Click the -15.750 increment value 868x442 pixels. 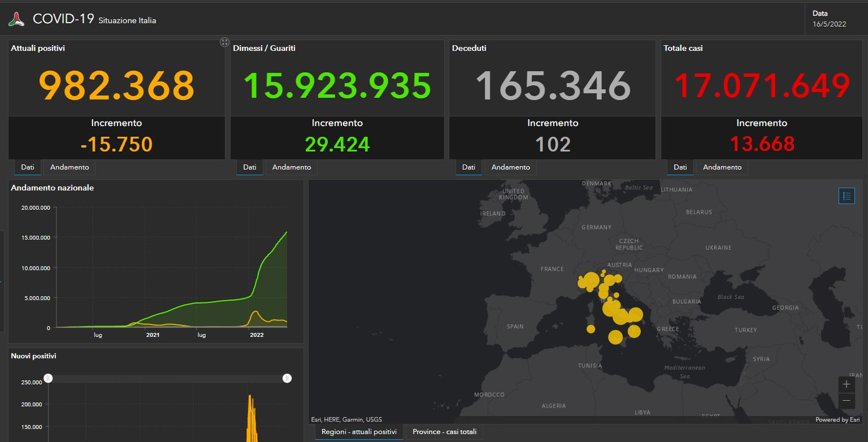[116, 144]
